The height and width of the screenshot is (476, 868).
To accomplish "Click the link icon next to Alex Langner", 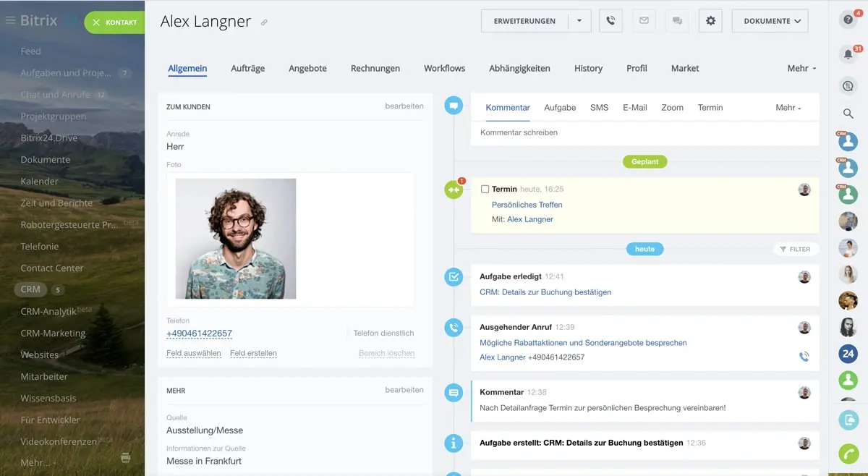I will 264,22.
